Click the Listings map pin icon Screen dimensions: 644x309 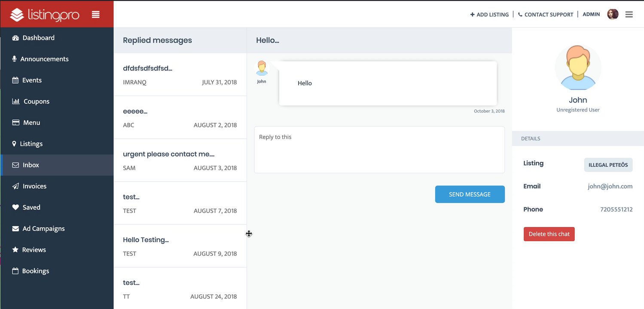tap(14, 144)
